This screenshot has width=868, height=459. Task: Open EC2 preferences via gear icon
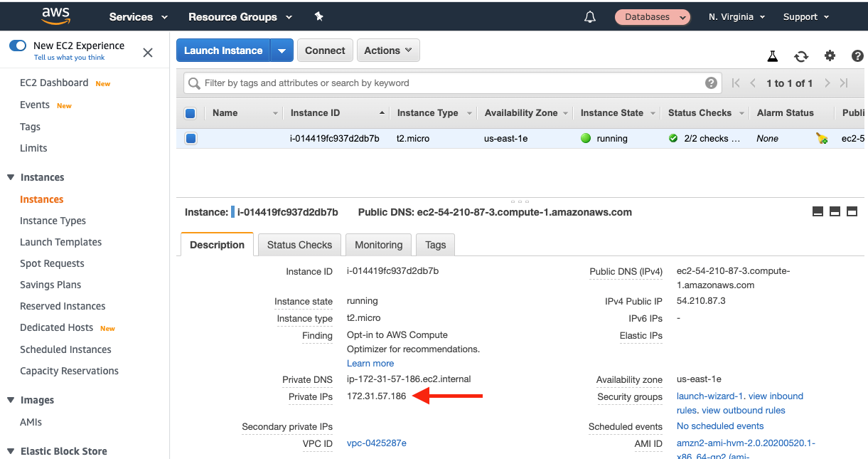pos(830,54)
